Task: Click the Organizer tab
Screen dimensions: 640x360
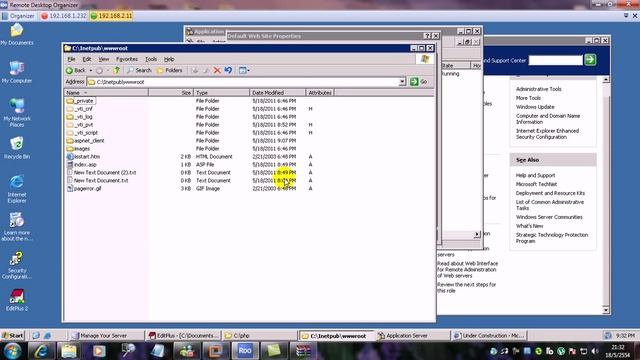Action: pyautogui.click(x=18, y=16)
